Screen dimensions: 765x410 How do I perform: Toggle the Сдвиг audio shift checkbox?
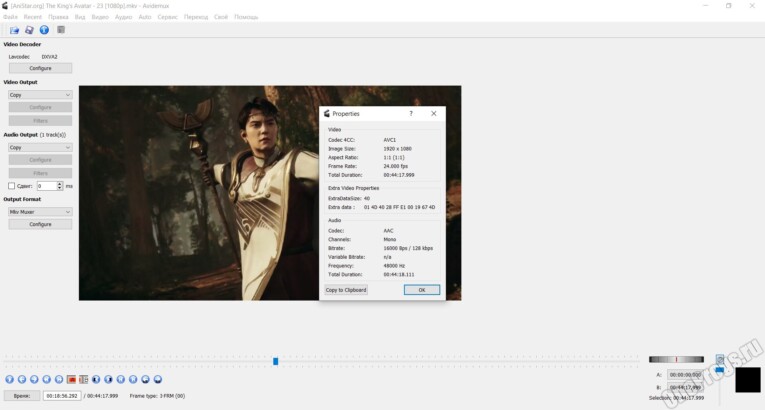point(11,186)
